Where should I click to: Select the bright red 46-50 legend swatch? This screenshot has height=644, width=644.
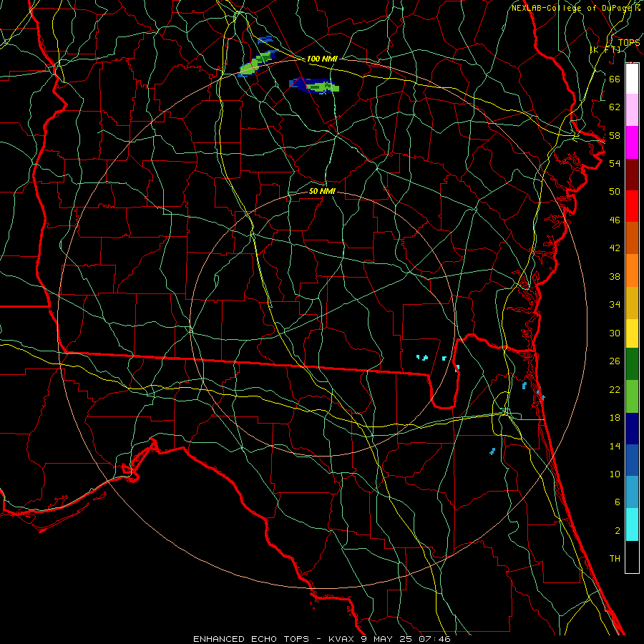[632, 206]
